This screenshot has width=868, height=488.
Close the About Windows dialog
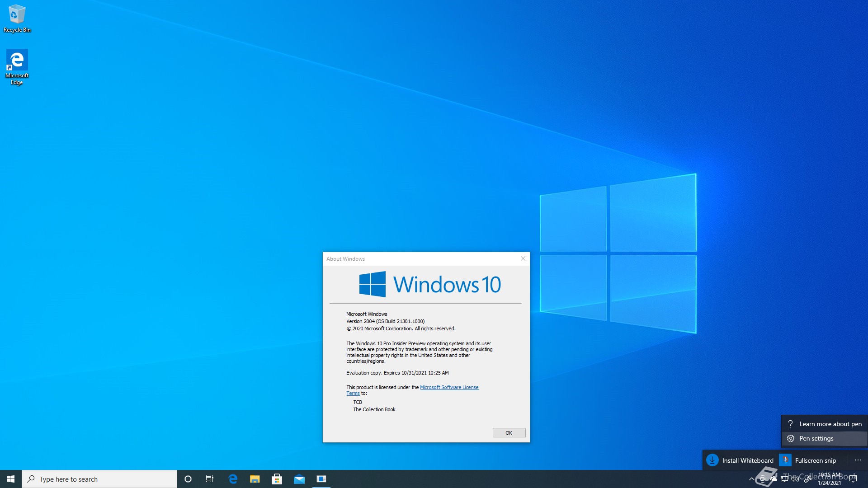(523, 258)
